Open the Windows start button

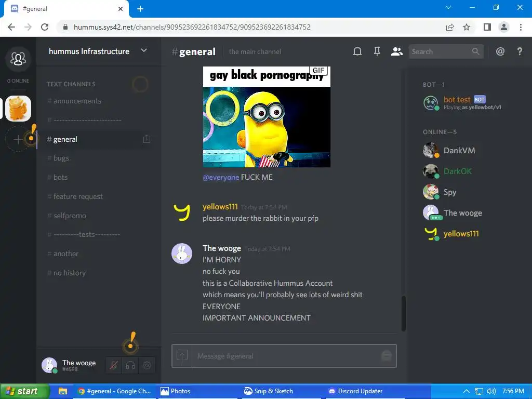point(24,391)
